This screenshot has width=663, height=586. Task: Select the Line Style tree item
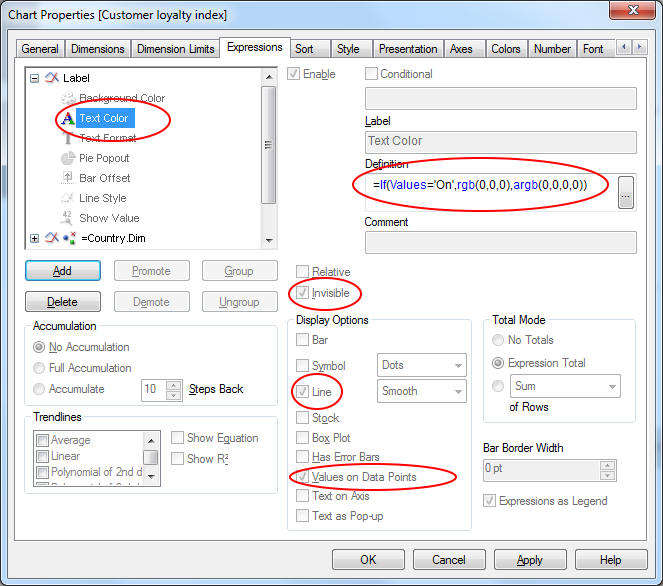103,198
